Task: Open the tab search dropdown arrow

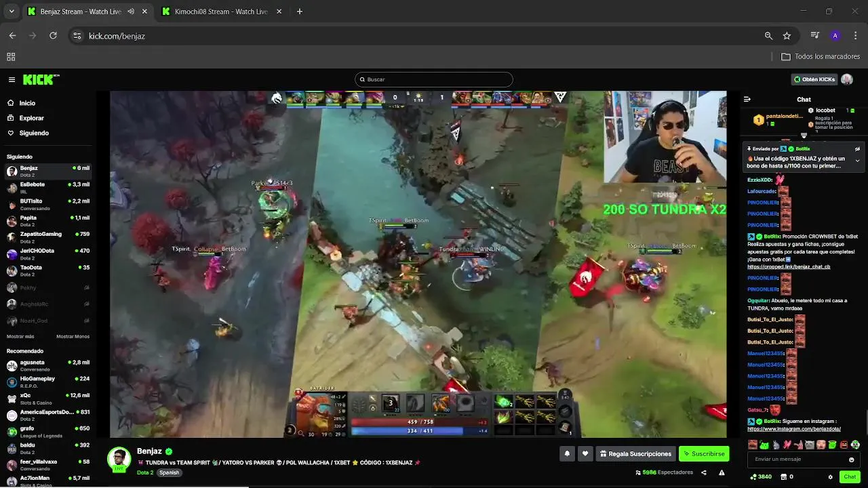Action: 12,12
